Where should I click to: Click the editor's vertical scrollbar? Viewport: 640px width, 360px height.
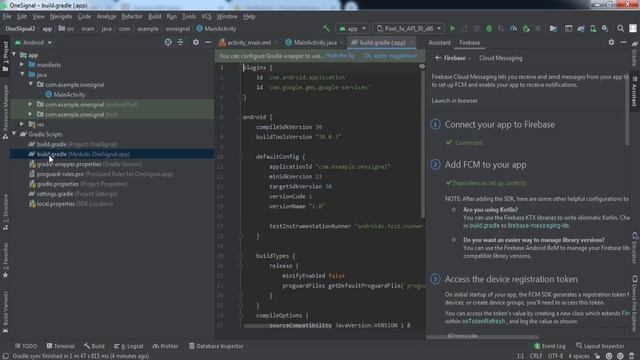422,143
